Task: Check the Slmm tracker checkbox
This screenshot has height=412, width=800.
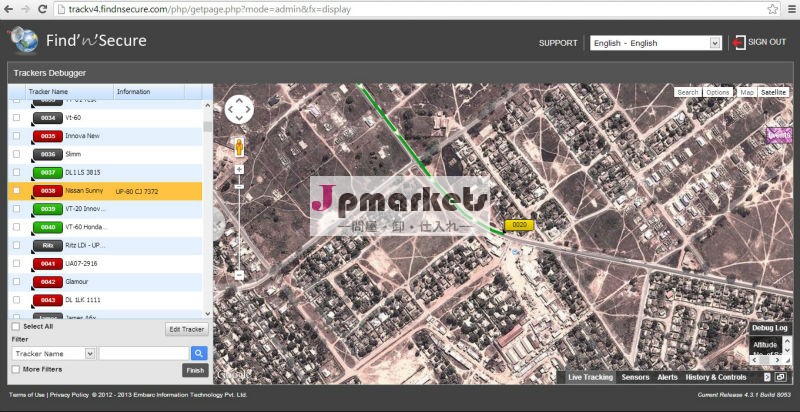Action: click(16, 153)
